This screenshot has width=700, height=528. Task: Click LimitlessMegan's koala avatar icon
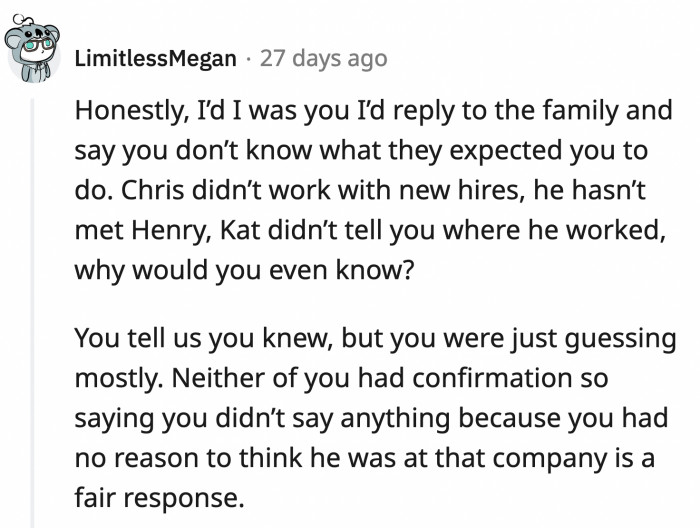(35, 53)
